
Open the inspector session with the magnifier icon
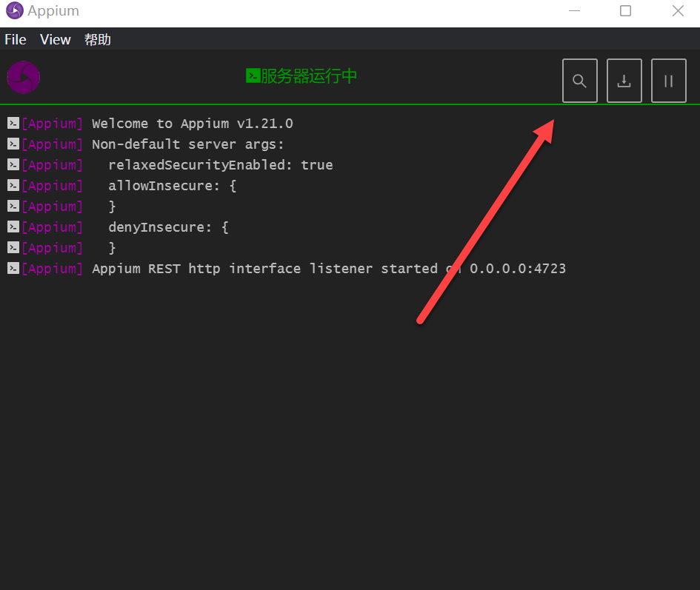click(x=579, y=81)
